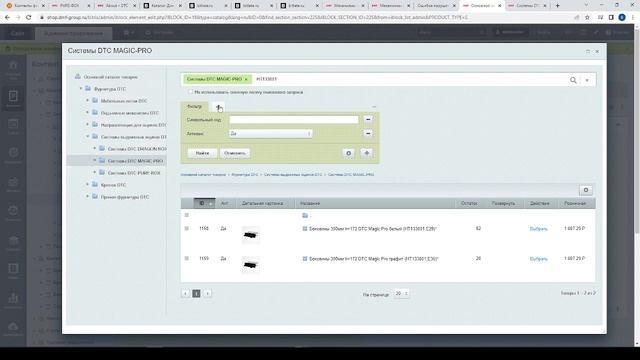Click 'Выбрать' link for item 1158
The height and width of the screenshot is (360, 640).
coord(538,229)
